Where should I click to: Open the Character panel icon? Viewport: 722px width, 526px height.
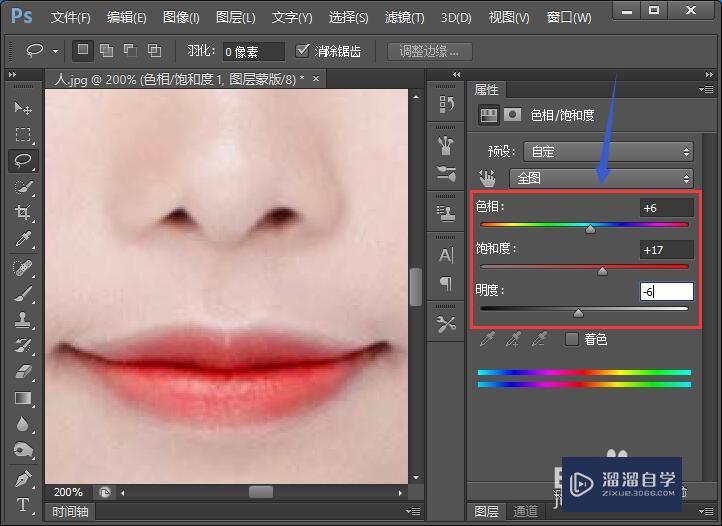pyautogui.click(x=446, y=255)
